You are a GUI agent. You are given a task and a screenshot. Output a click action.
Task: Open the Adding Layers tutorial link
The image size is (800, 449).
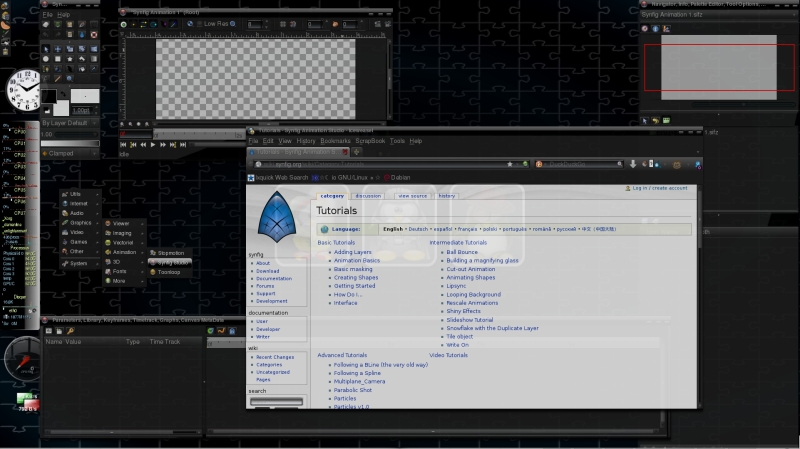(352, 252)
